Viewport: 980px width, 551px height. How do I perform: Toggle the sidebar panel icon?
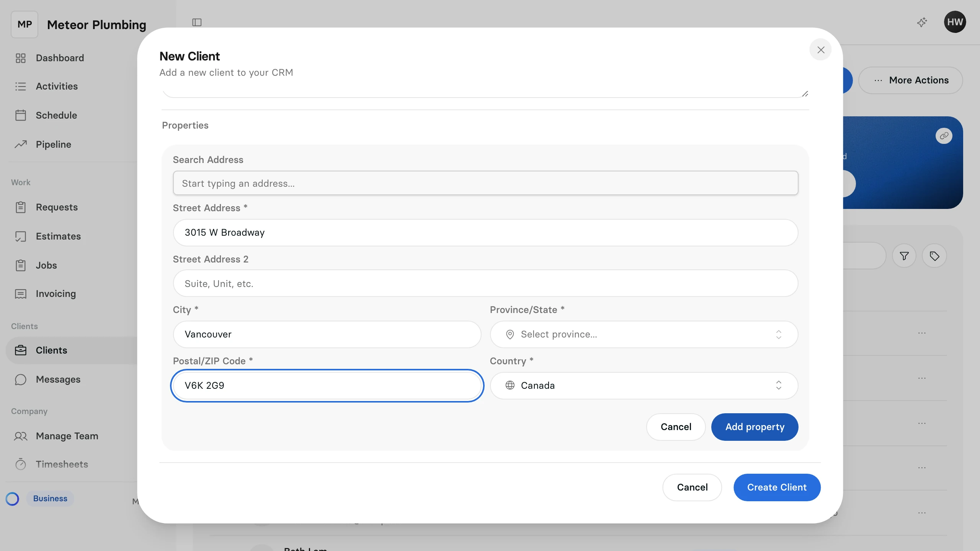click(x=197, y=22)
